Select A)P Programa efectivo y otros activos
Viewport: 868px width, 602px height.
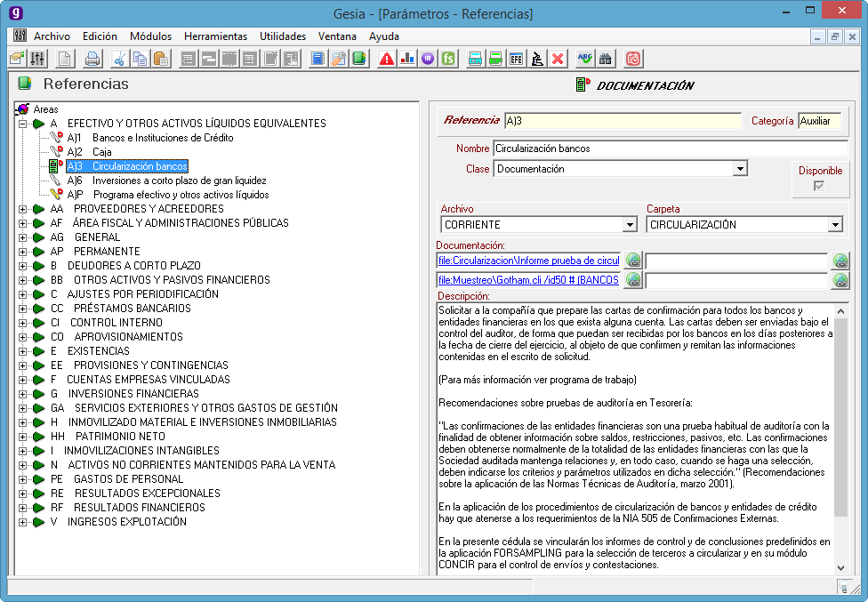pyautogui.click(x=168, y=195)
